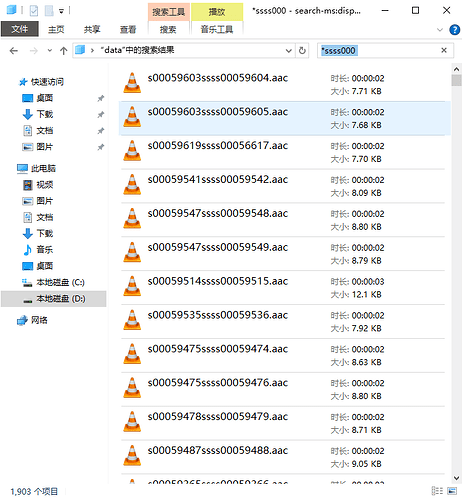This screenshot has height=500, width=462.
Task: Click VLC icon of s00059514ssss00059515.aac
Action: [x=132, y=286]
